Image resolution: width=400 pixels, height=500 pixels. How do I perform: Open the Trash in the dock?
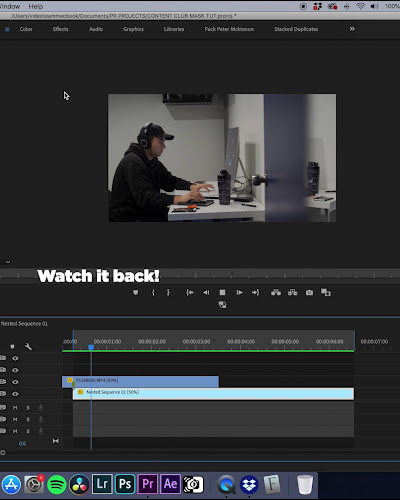tap(305, 485)
